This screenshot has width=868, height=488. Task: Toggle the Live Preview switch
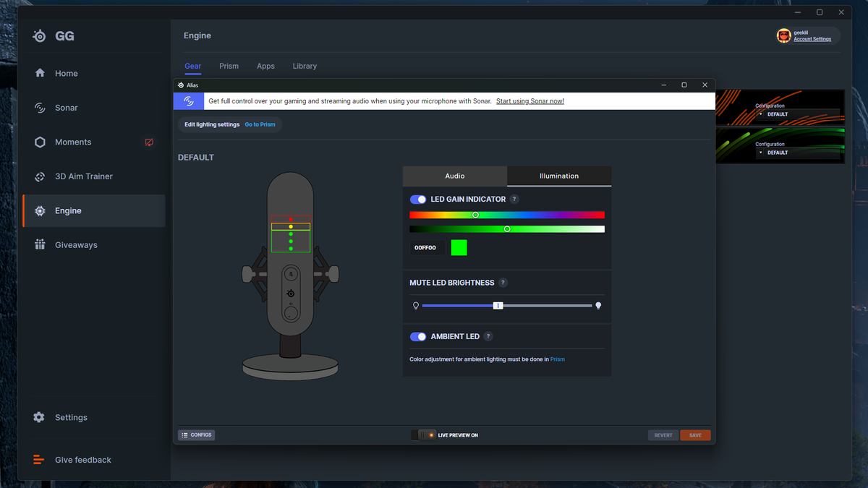click(423, 435)
